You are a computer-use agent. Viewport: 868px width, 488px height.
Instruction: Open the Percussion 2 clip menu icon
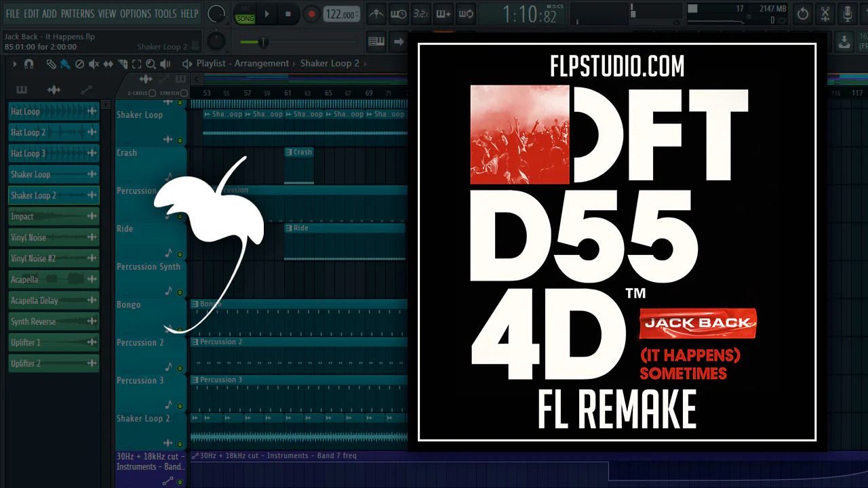195,342
